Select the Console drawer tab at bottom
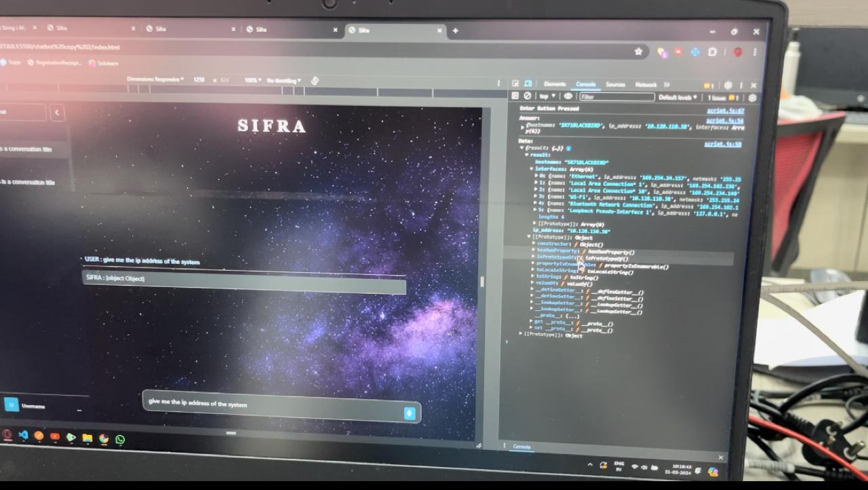The height and width of the screenshot is (490, 868). tap(521, 447)
